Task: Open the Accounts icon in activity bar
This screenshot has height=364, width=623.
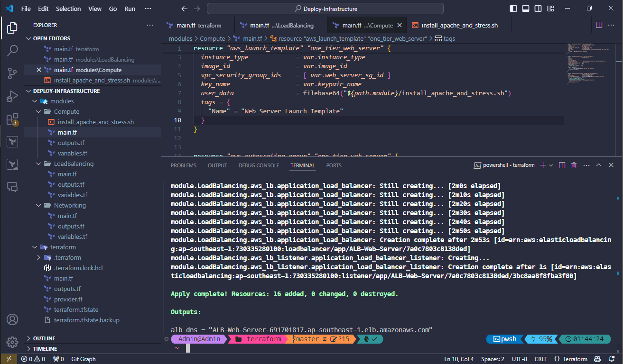Action: 12,319
